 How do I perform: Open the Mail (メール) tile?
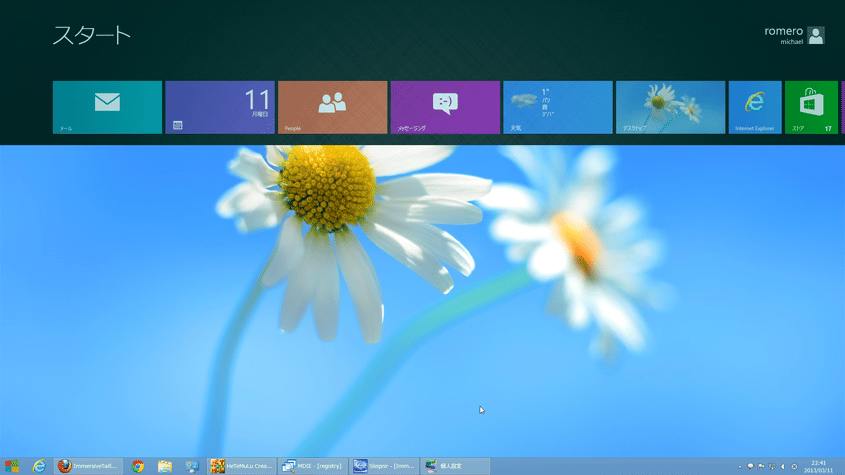107,107
